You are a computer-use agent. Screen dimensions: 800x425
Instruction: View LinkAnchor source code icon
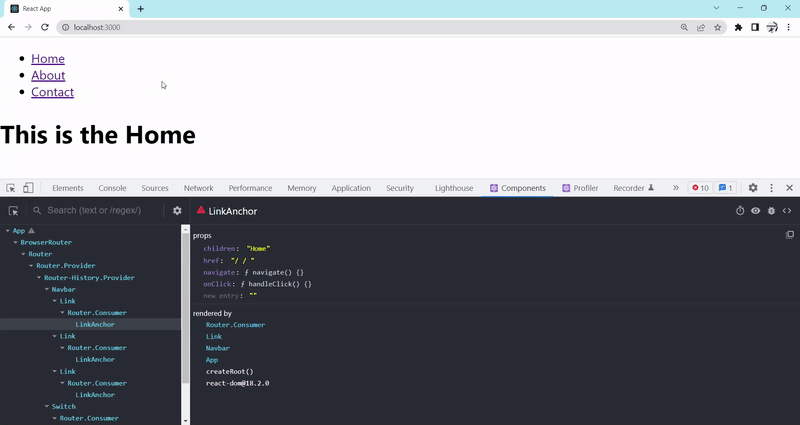[x=787, y=211]
